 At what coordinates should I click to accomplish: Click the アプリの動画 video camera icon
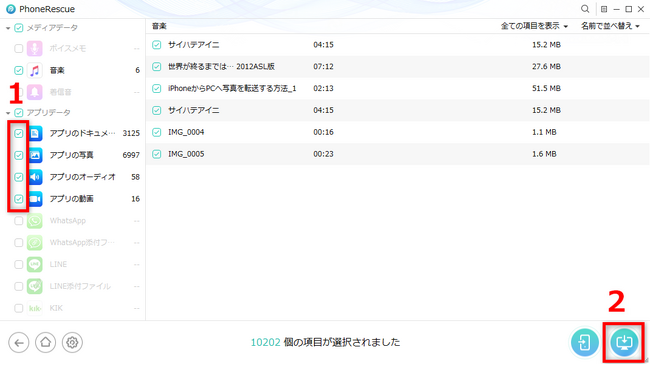click(35, 199)
